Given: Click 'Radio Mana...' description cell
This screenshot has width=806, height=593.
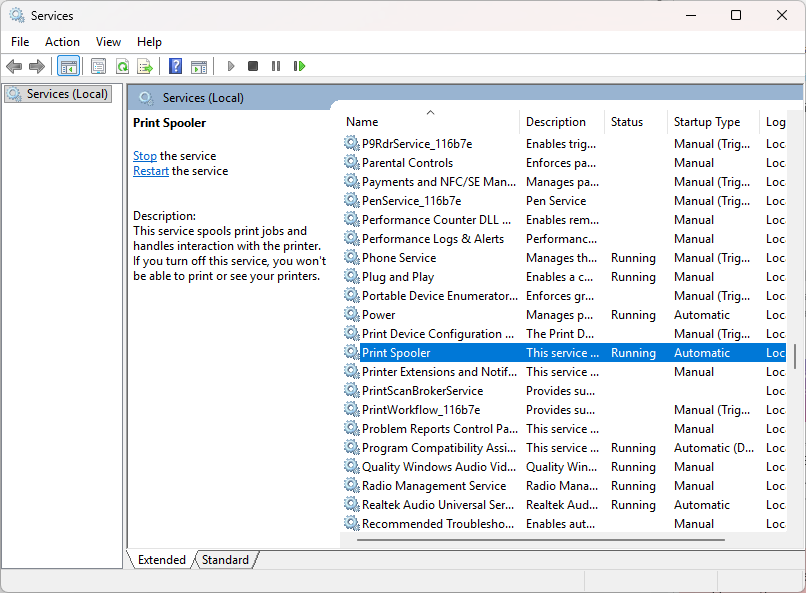Looking at the screenshot, I should [x=562, y=486].
